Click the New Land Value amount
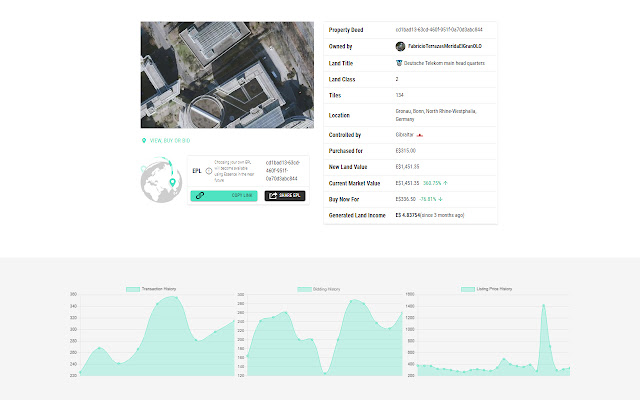 click(x=407, y=167)
